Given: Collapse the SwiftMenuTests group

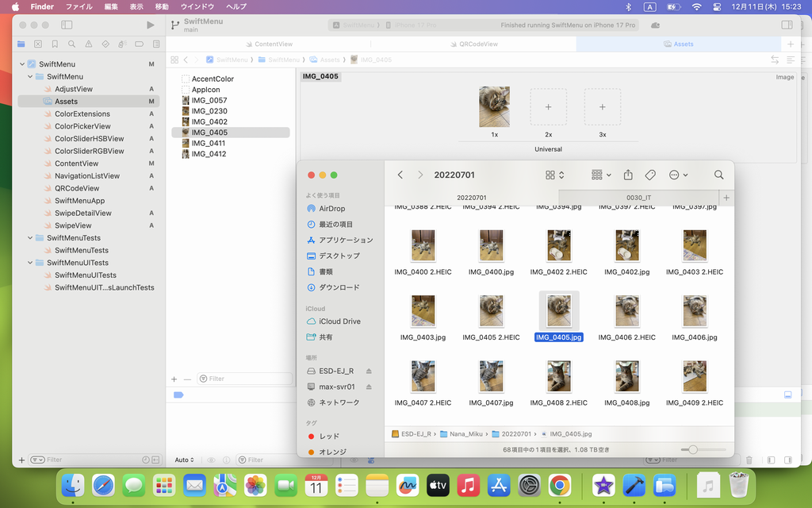Looking at the screenshot, I should pyautogui.click(x=30, y=238).
